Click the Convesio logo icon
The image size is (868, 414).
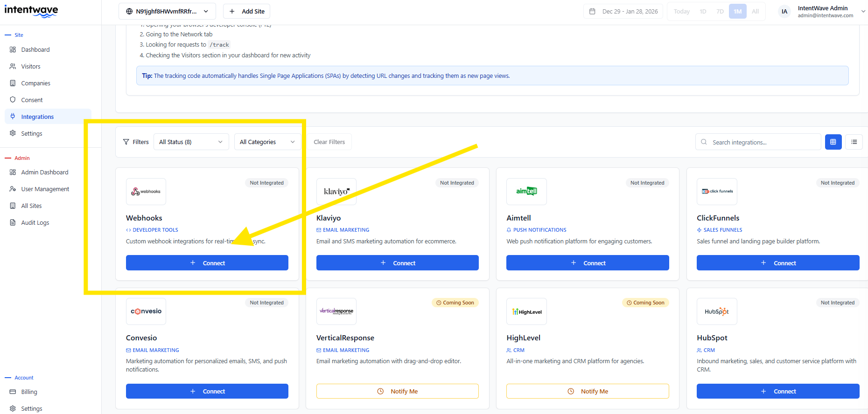(x=146, y=311)
